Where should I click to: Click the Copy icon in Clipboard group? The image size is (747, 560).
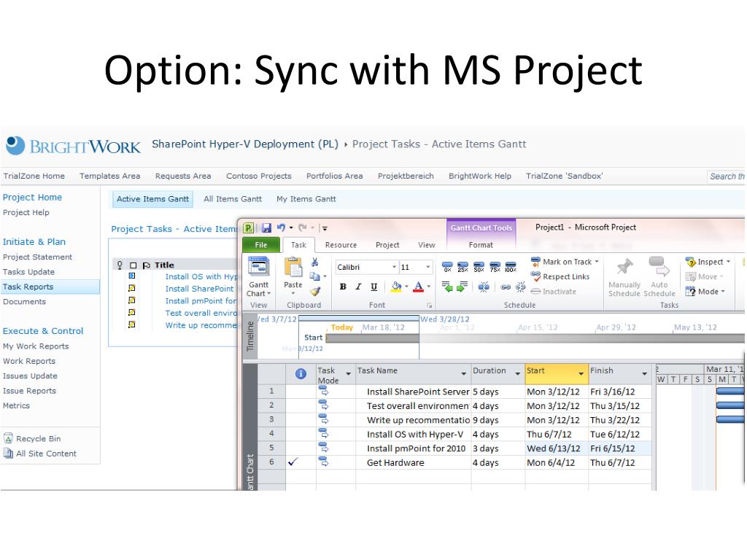pos(314,276)
